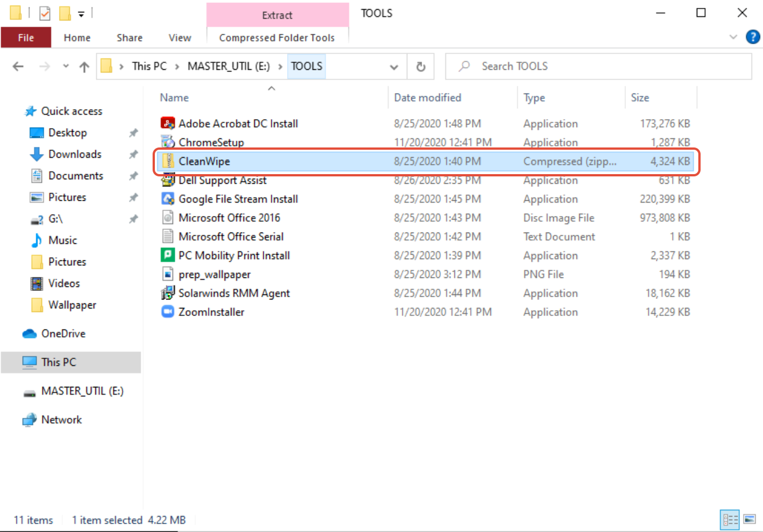Go up one folder level
Screen dimensions: 763x532
tap(84, 66)
